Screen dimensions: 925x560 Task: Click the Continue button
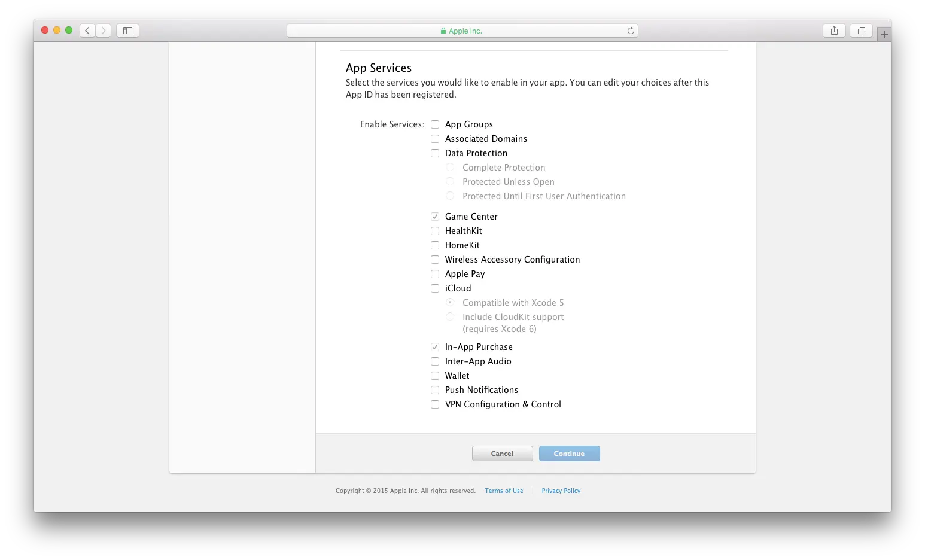(569, 454)
